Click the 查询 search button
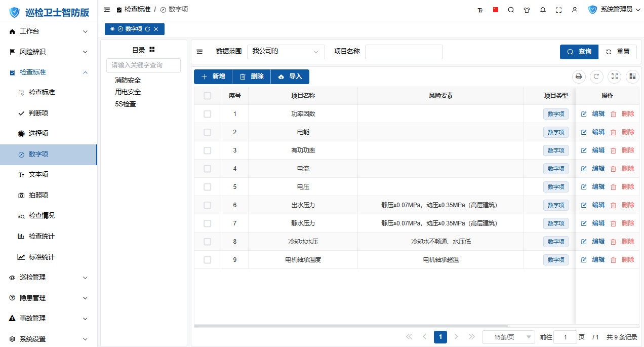The image size is (644, 347). coord(579,52)
